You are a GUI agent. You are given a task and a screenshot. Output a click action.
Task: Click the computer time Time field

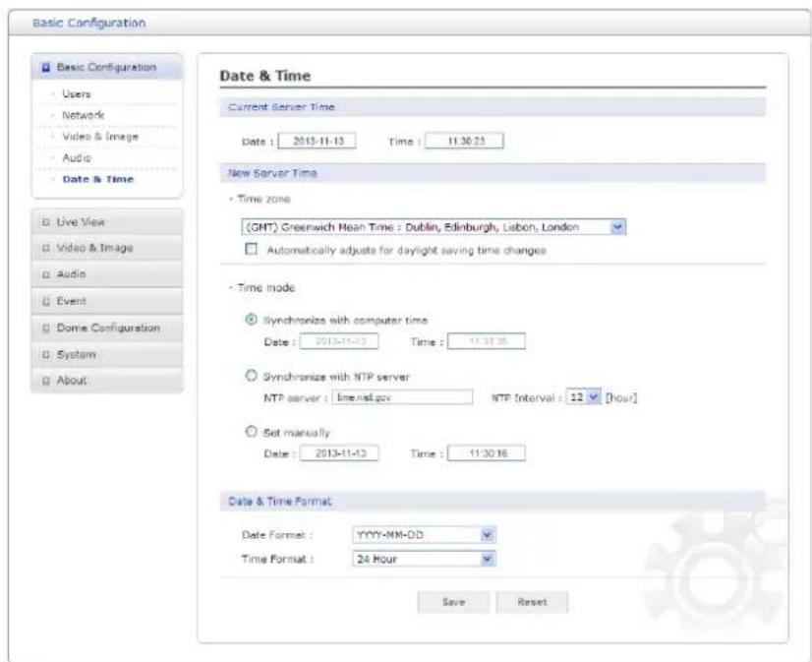coord(487,341)
